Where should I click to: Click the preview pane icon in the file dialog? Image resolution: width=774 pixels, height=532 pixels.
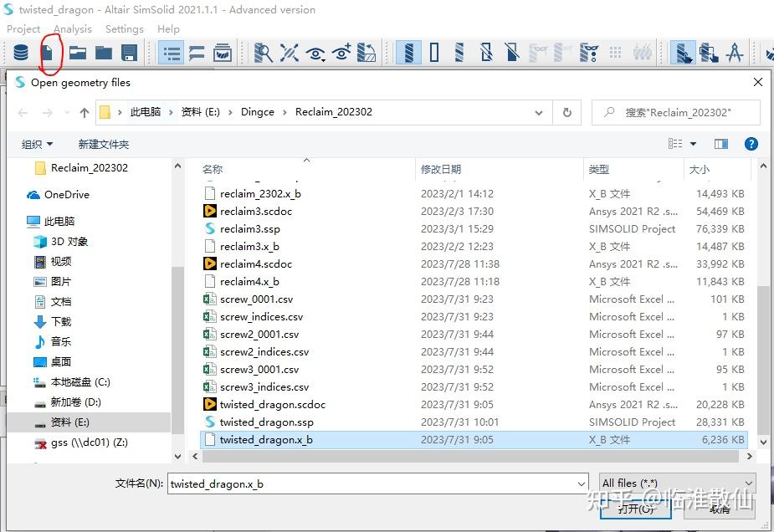coord(720,143)
